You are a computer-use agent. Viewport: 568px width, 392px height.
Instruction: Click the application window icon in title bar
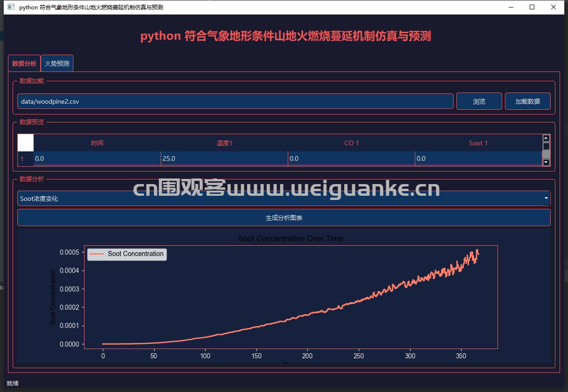(x=11, y=7)
